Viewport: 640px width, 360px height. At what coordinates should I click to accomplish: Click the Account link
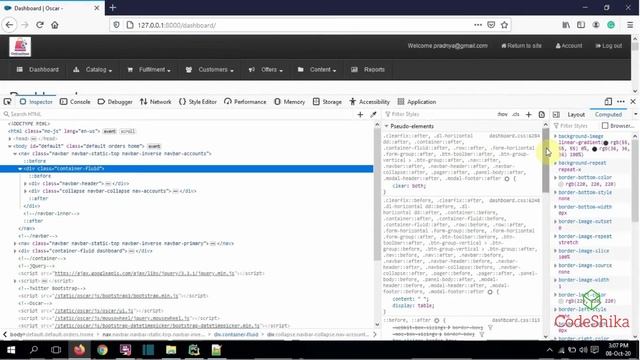click(x=569, y=46)
